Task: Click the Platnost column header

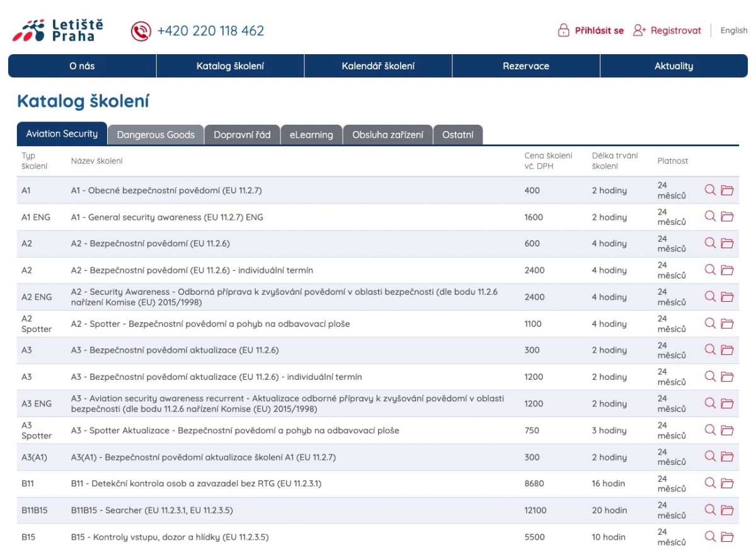Action: [673, 161]
